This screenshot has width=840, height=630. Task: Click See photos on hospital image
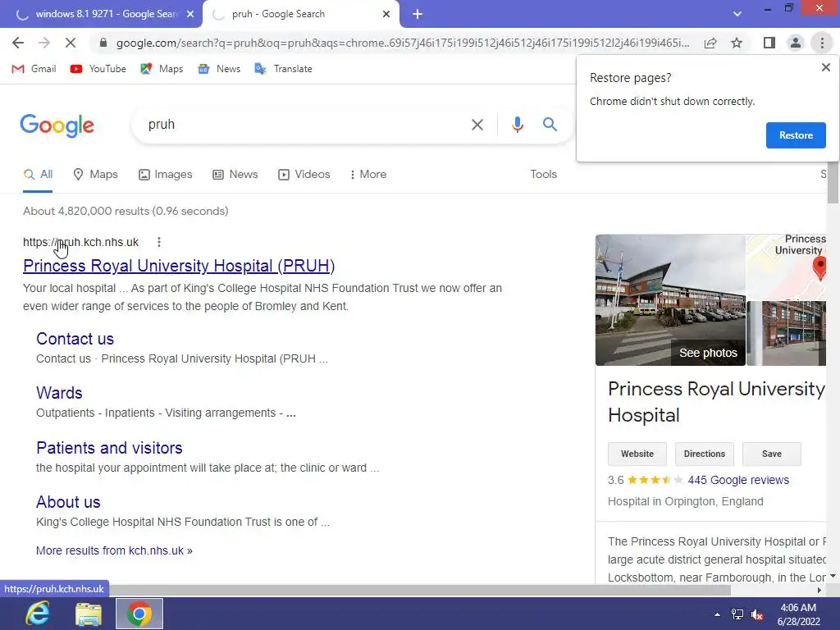tap(708, 353)
